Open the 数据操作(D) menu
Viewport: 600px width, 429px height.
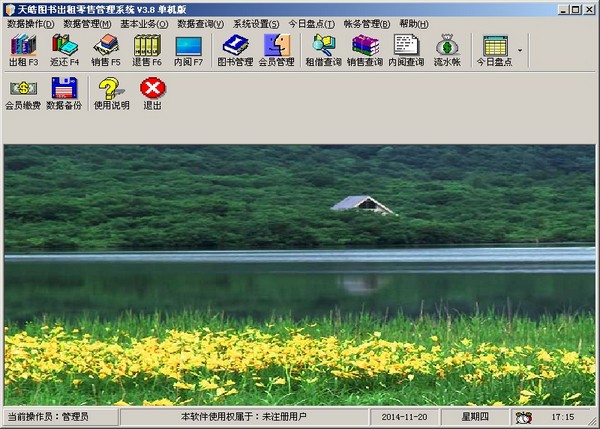pyautogui.click(x=31, y=24)
